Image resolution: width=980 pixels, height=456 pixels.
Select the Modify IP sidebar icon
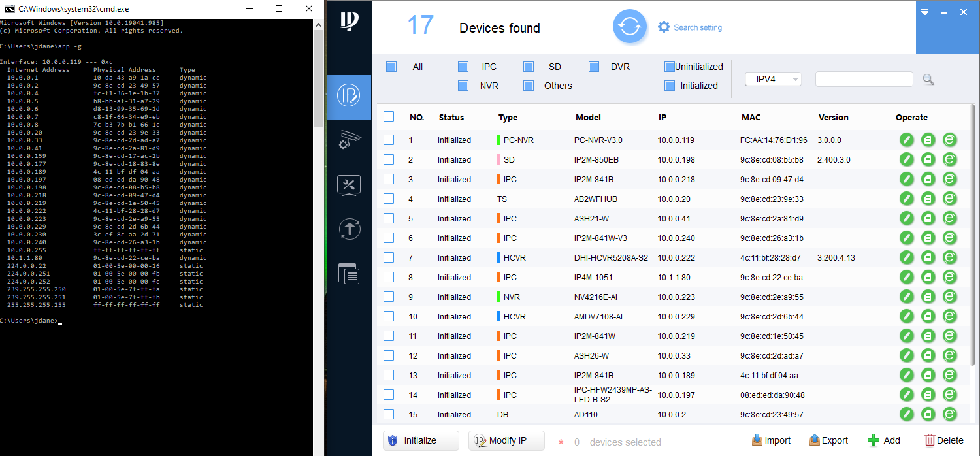click(348, 96)
